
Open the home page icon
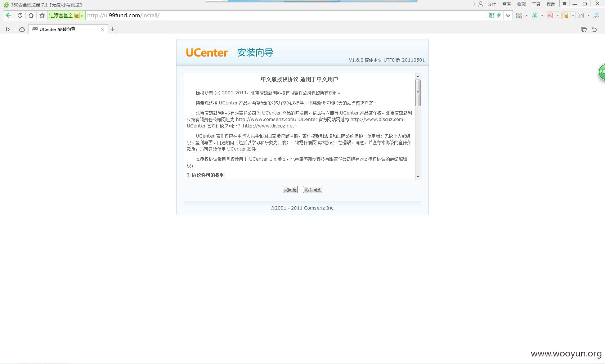31,15
